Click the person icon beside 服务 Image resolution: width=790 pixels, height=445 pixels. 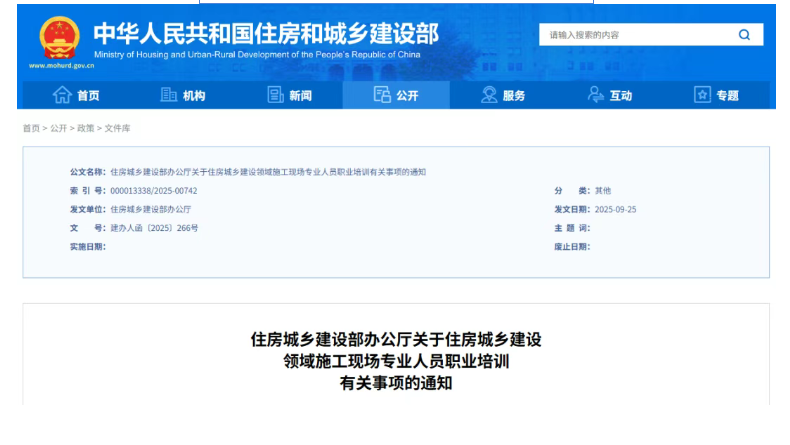pyautogui.click(x=489, y=95)
